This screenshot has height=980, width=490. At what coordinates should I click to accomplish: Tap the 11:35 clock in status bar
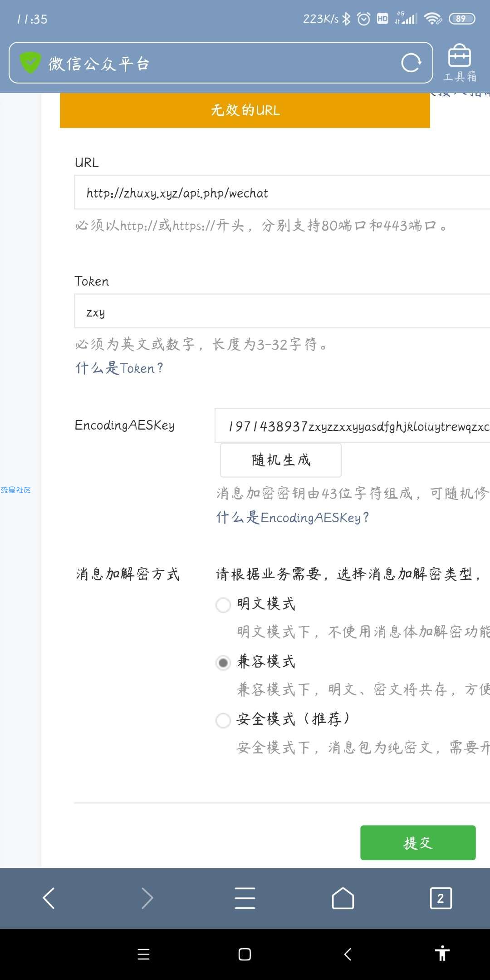click(32, 19)
